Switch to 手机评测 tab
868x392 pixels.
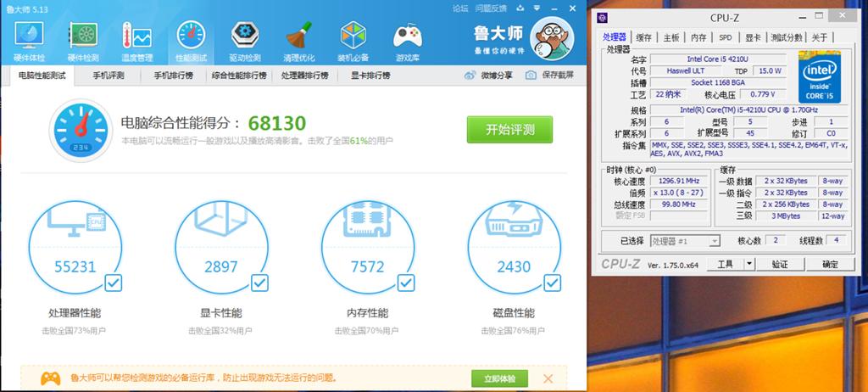(108, 76)
